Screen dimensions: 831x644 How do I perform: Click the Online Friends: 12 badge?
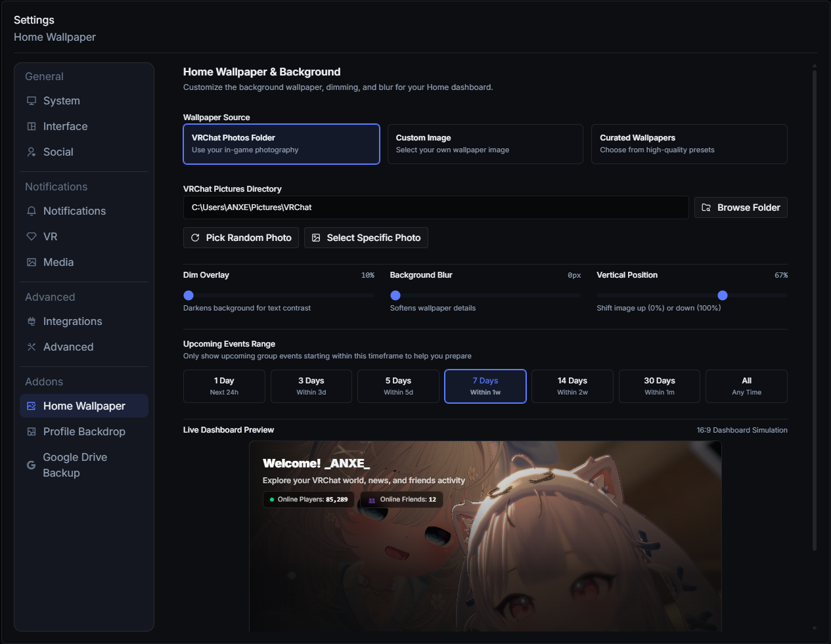pos(401,500)
